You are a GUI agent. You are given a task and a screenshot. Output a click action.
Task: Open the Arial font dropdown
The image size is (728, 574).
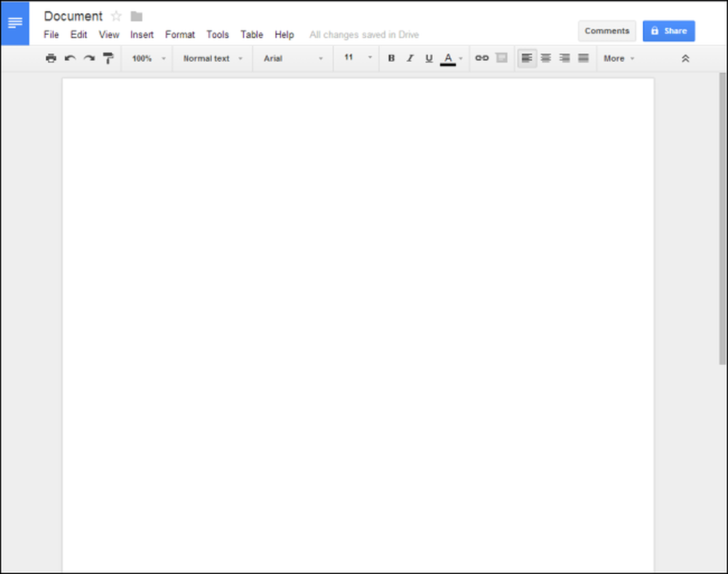[293, 58]
